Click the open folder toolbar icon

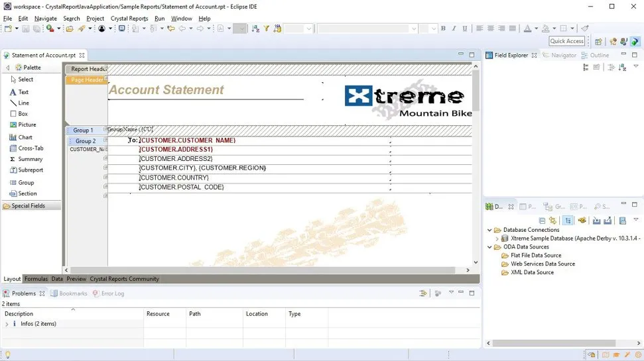coord(70,28)
